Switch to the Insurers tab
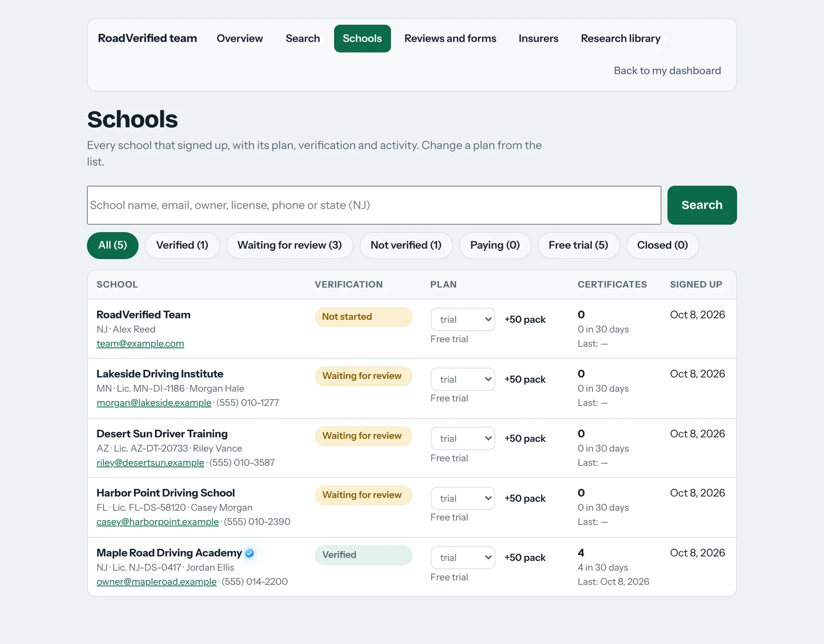This screenshot has height=644, width=824. pos(538,38)
